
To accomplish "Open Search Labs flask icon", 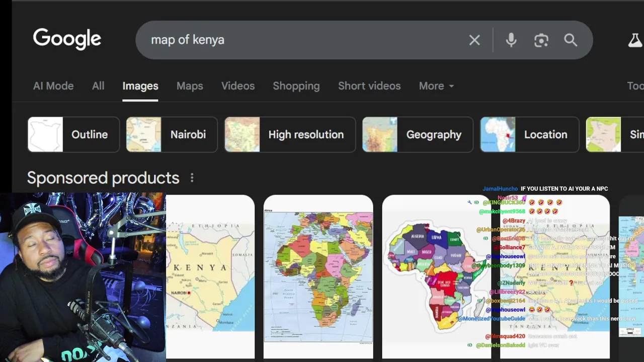I will [635, 40].
